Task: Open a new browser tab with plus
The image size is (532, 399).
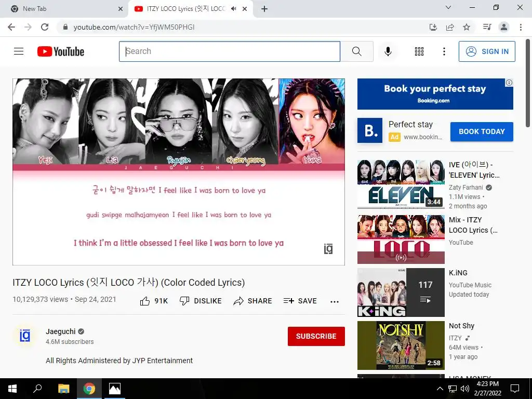Action: [x=264, y=9]
